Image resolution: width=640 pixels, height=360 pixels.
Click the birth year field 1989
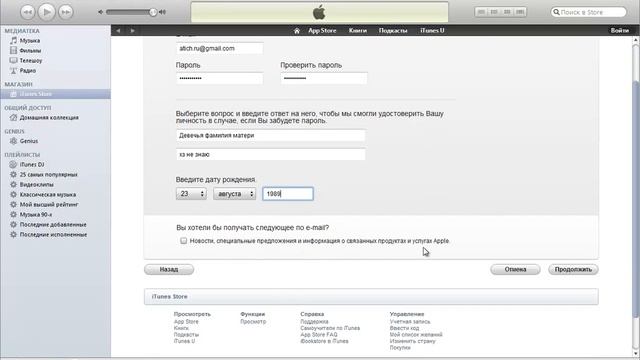point(288,194)
